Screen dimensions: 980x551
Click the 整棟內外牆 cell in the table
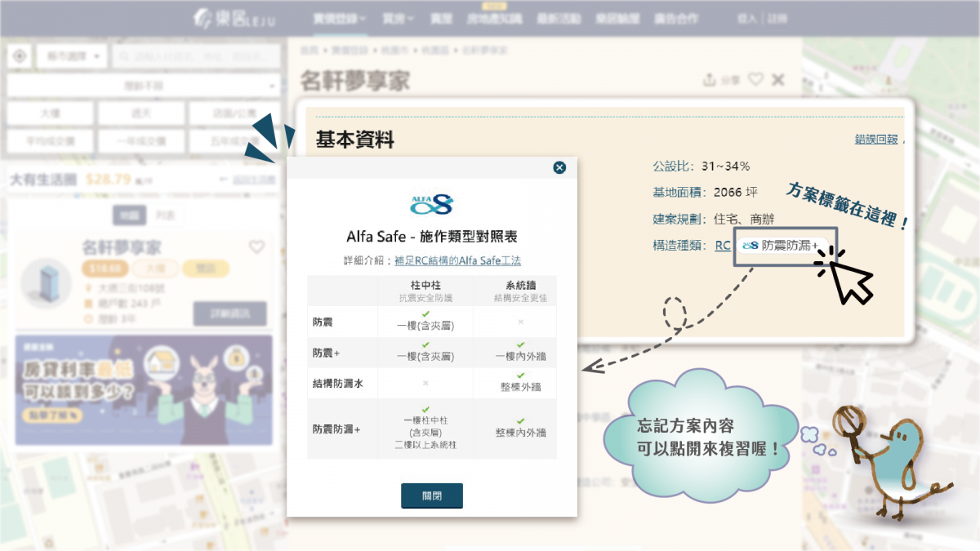pyautogui.click(x=520, y=433)
